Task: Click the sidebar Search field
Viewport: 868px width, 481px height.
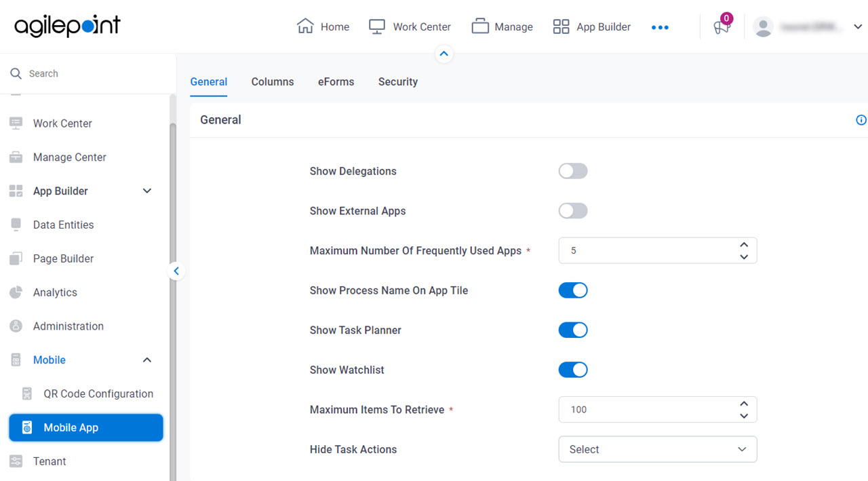Action: (88, 73)
